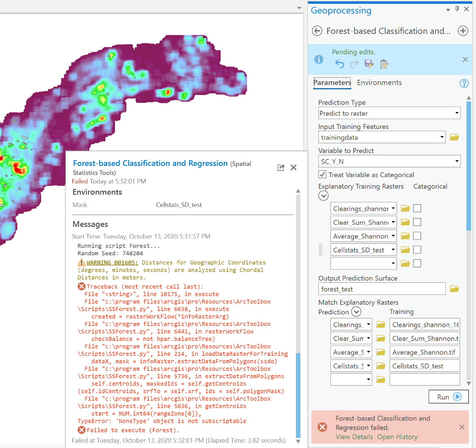Open Input Training Features dropdown

click(442, 137)
